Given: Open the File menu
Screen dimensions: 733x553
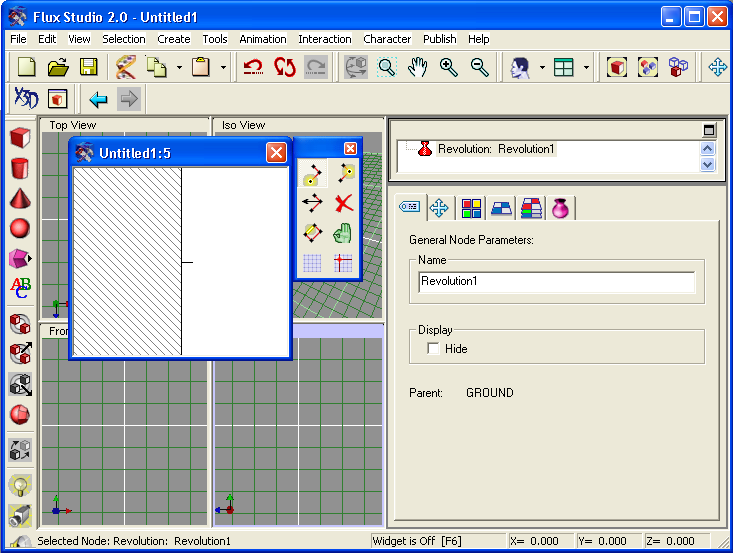Looking at the screenshot, I should (18, 39).
